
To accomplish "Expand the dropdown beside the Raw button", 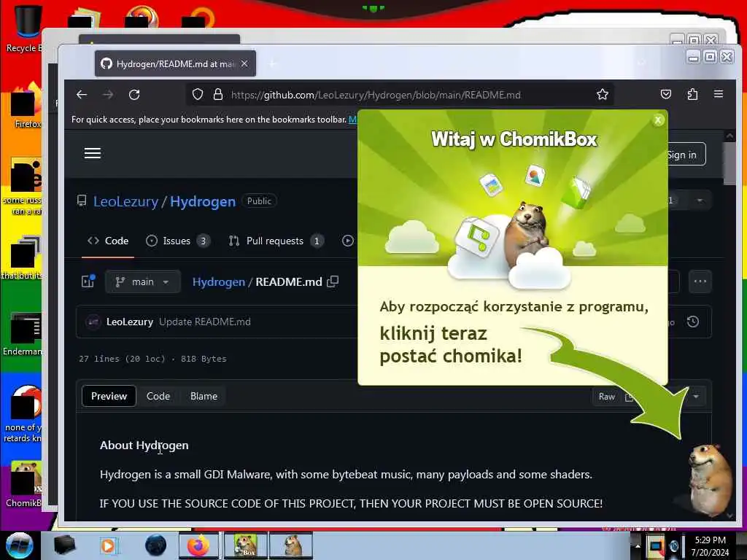I will click(696, 396).
